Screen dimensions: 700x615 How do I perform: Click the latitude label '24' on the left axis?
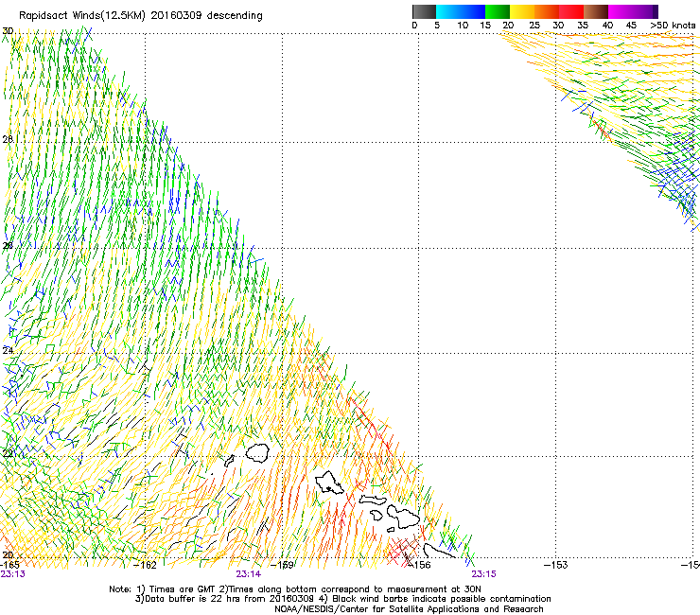pyautogui.click(x=8, y=351)
